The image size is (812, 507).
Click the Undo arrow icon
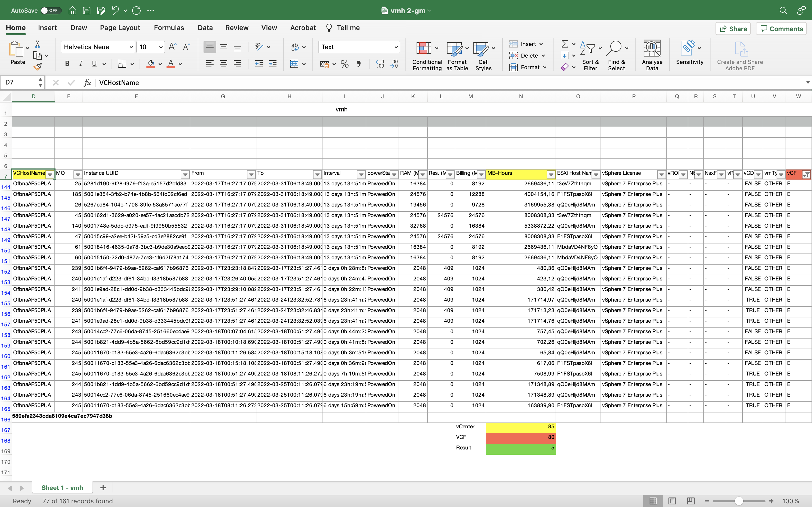[116, 10]
